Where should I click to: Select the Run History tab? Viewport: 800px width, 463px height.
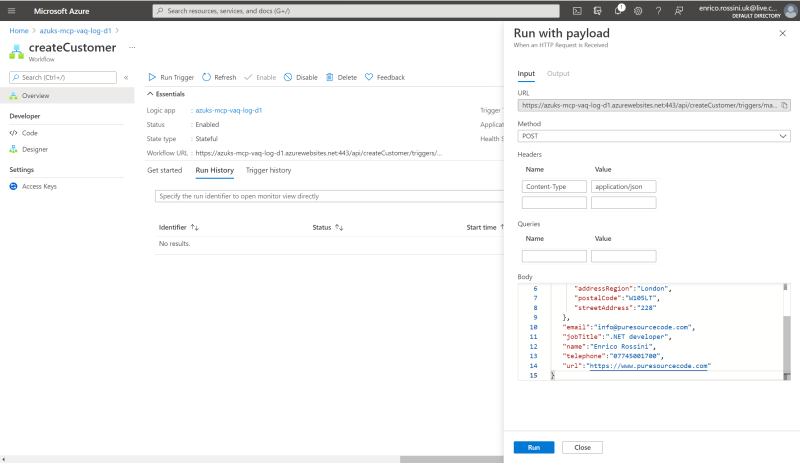point(215,170)
